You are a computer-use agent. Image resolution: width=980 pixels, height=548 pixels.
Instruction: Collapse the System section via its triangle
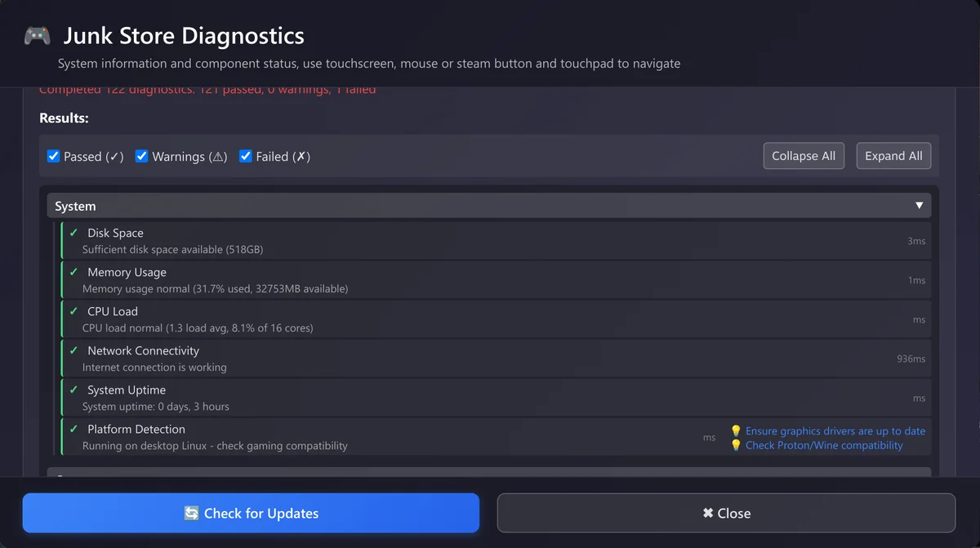(919, 205)
